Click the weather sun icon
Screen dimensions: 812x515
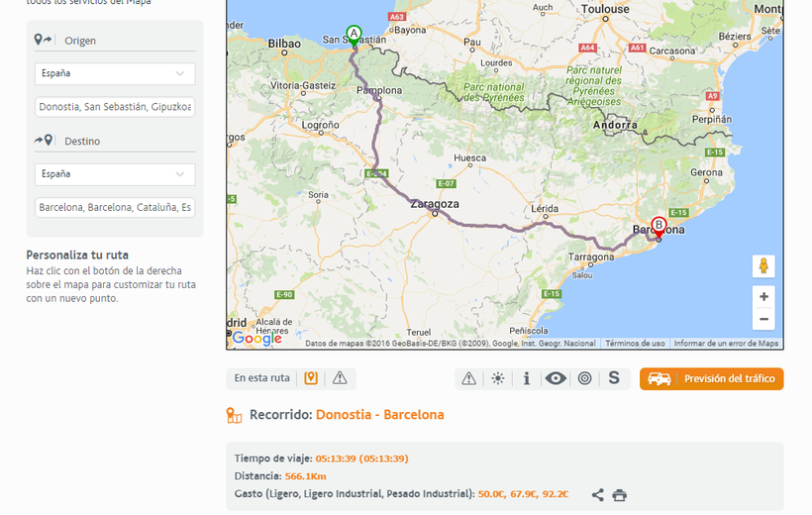click(497, 378)
